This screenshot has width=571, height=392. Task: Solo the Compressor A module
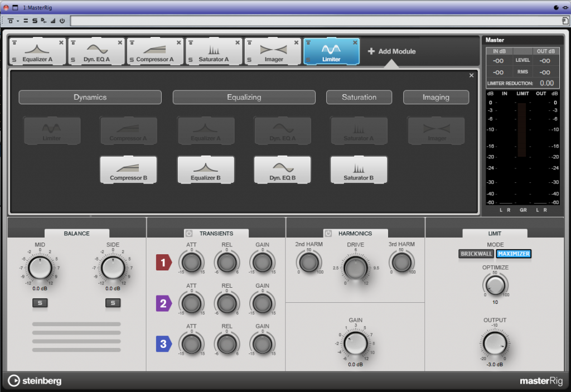tap(132, 60)
